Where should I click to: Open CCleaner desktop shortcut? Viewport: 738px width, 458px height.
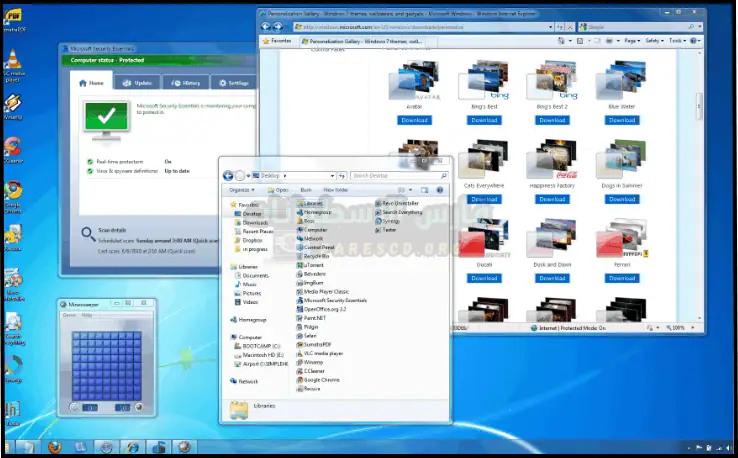pos(13,147)
